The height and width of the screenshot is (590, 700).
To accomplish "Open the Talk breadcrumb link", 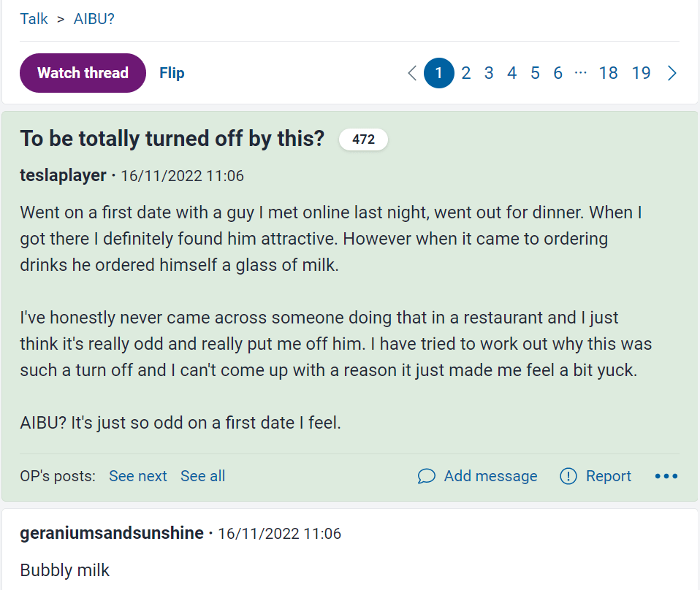I will pyautogui.click(x=34, y=19).
